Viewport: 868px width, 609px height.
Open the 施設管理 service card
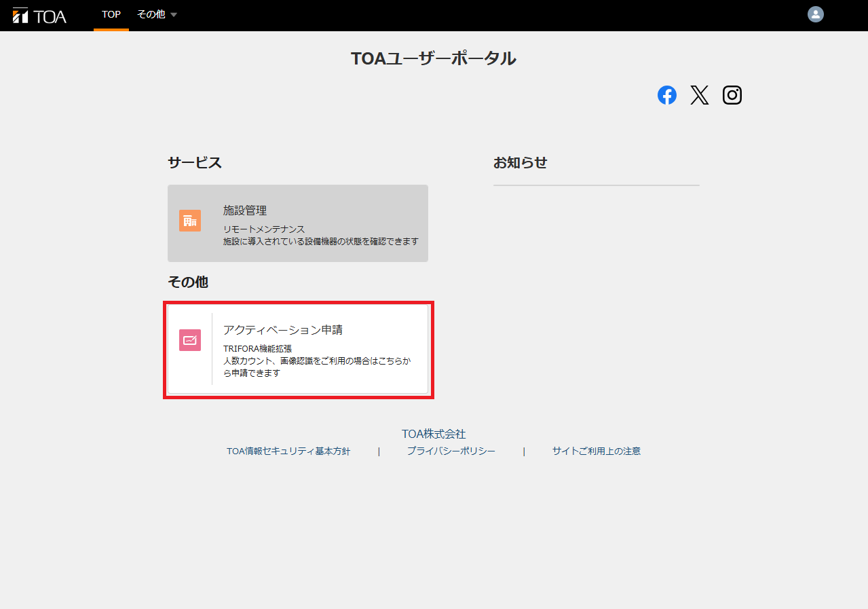tap(298, 223)
